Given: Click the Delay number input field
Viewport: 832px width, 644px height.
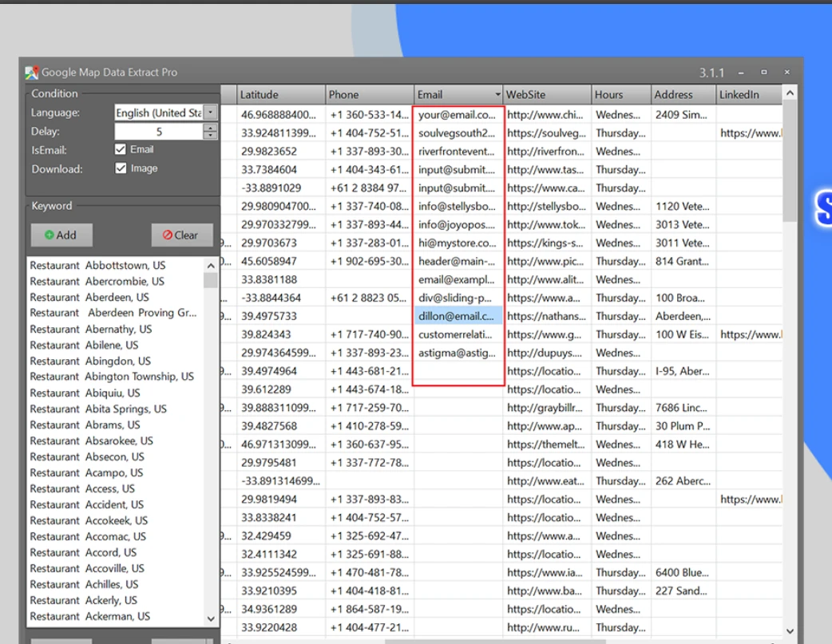Looking at the screenshot, I should pos(159,132).
